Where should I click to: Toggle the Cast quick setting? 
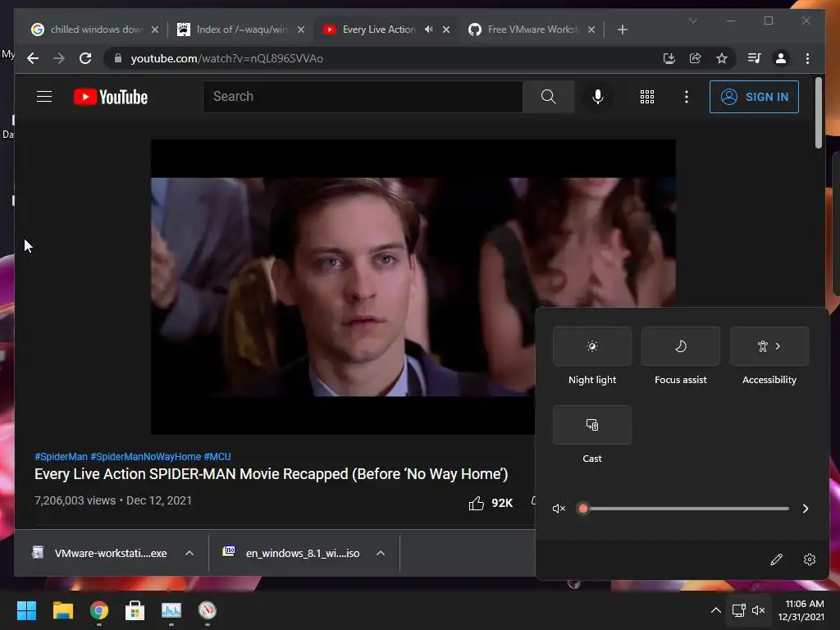(592, 425)
